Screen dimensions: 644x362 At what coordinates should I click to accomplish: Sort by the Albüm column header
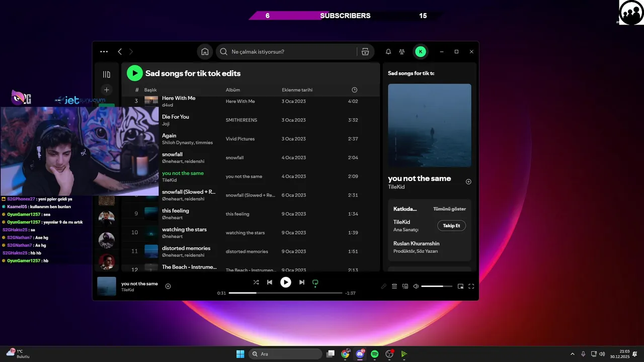(x=233, y=90)
